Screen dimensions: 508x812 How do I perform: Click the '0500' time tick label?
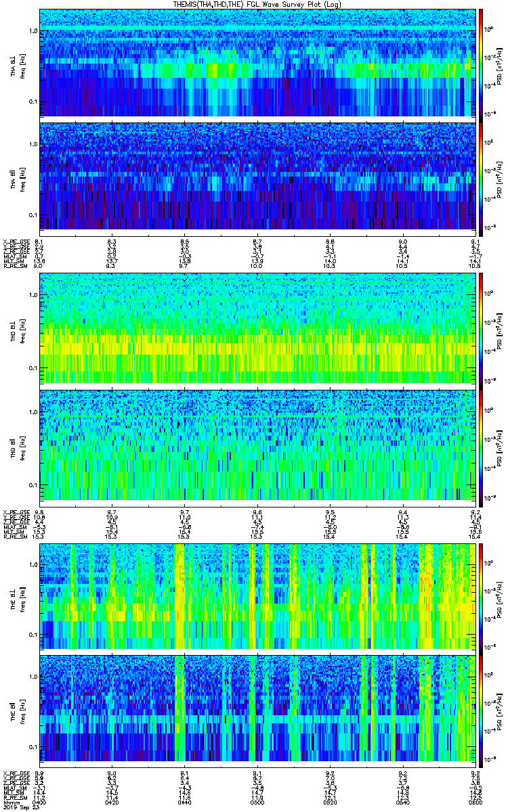click(257, 801)
